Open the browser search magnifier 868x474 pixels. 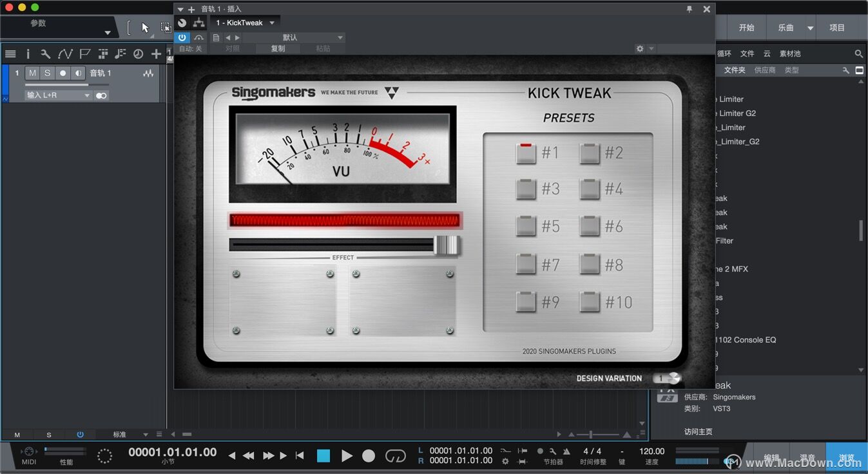[x=858, y=53]
